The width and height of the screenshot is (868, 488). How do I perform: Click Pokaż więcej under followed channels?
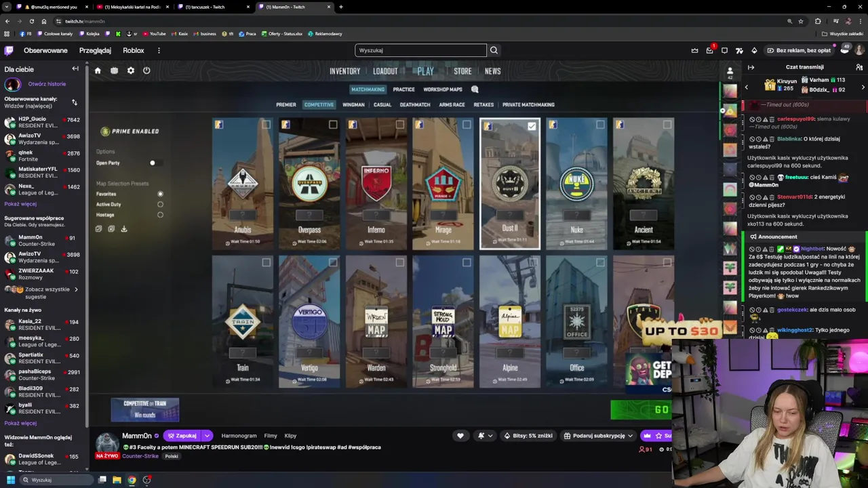[20, 204]
